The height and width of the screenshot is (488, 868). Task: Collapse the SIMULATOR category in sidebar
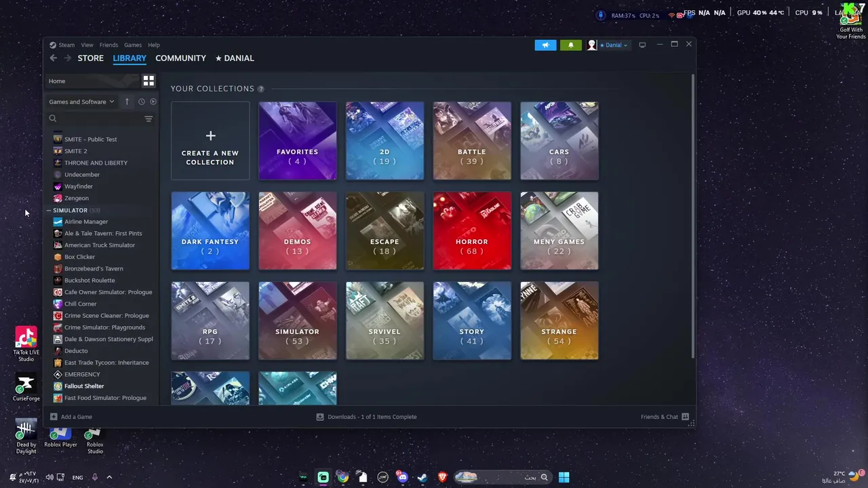(50, 210)
